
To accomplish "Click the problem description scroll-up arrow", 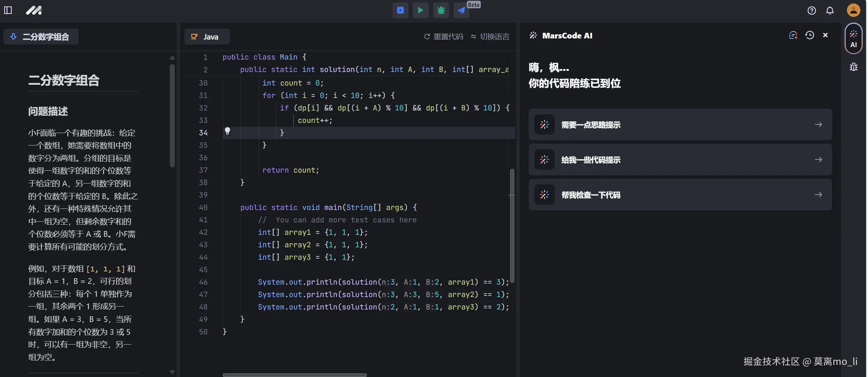I will (172, 58).
